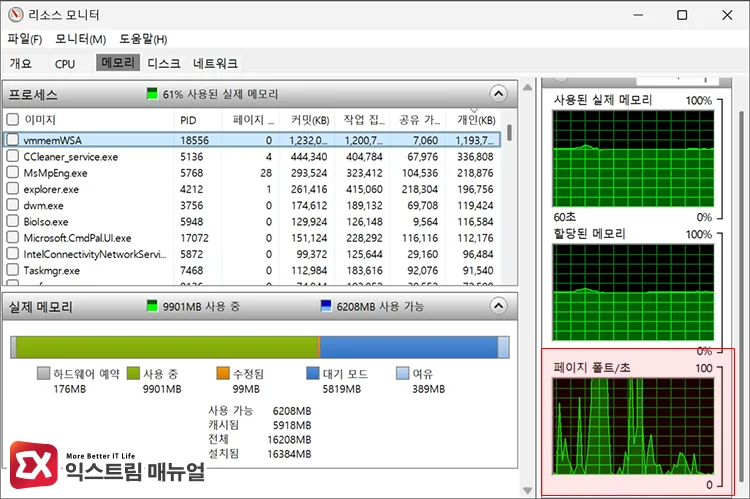Check the BioIso.exe checkbox
Screen dimensions: 750x499
(12, 221)
